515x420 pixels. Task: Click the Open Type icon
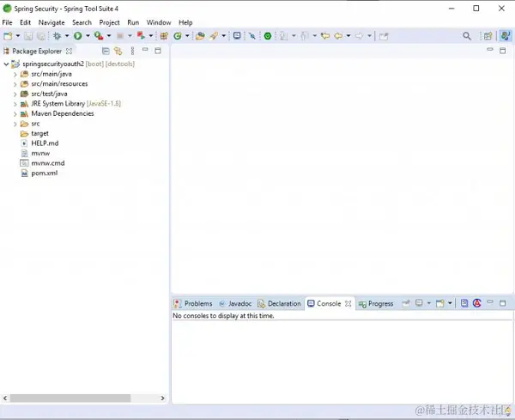point(200,36)
